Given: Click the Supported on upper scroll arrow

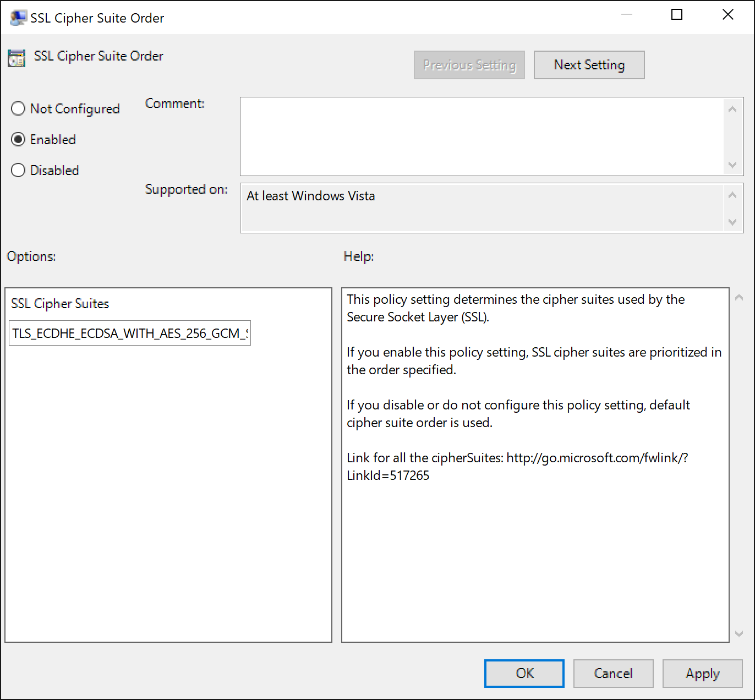Looking at the screenshot, I should pos(732,194).
